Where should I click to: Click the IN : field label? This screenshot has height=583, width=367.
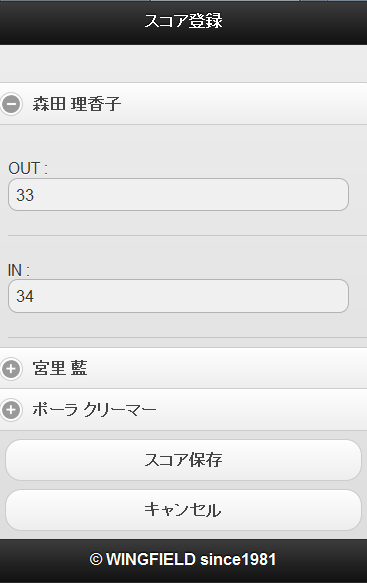tap(19, 270)
